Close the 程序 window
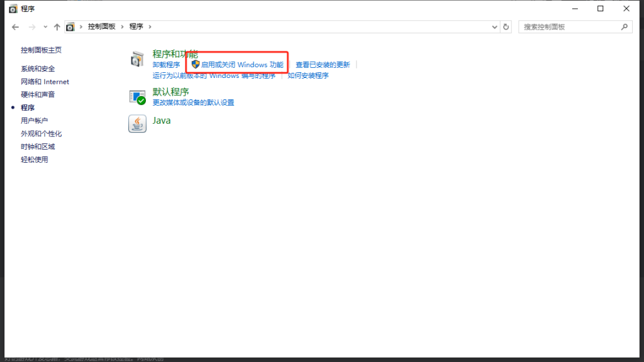The image size is (644, 362). pyautogui.click(x=626, y=9)
